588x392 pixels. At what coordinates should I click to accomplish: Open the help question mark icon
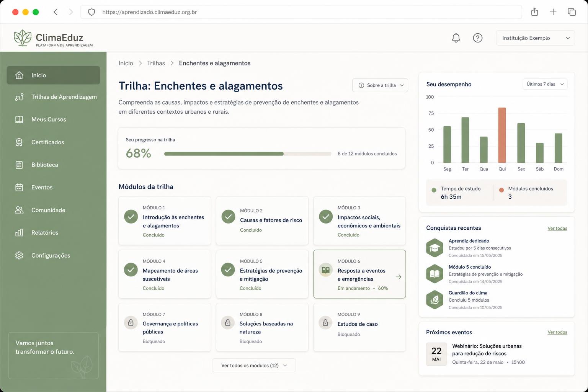tap(478, 38)
